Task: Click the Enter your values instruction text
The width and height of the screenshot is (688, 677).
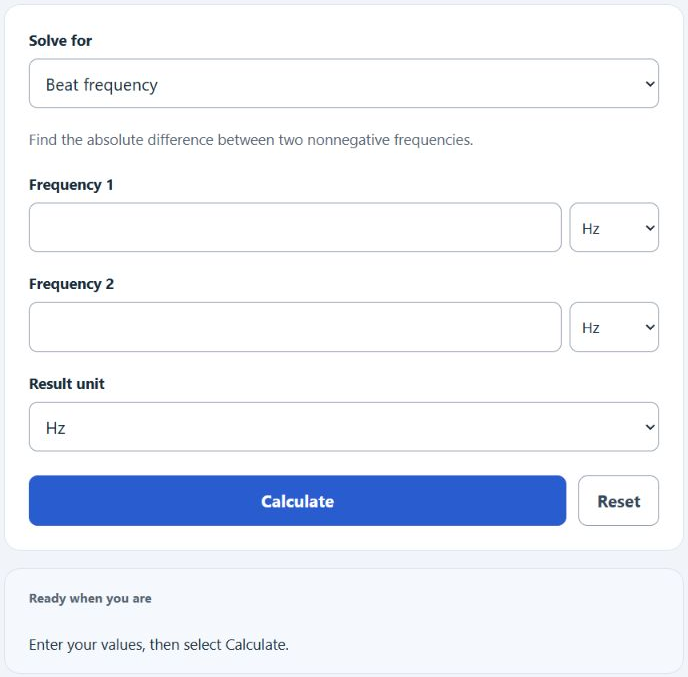Action: (x=159, y=645)
